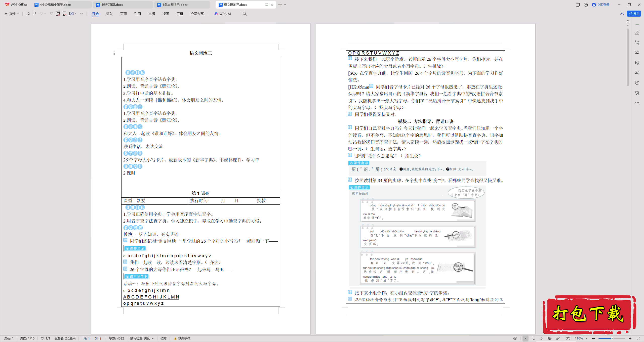This screenshot has width=644, height=342.
Task: Click the zoom out minus button
Action: pyautogui.click(x=593, y=338)
